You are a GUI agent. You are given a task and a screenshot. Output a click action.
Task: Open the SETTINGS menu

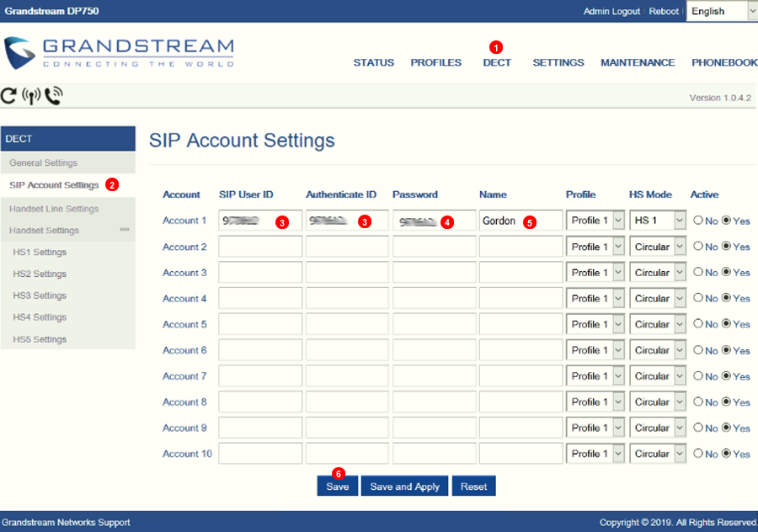[x=558, y=62]
